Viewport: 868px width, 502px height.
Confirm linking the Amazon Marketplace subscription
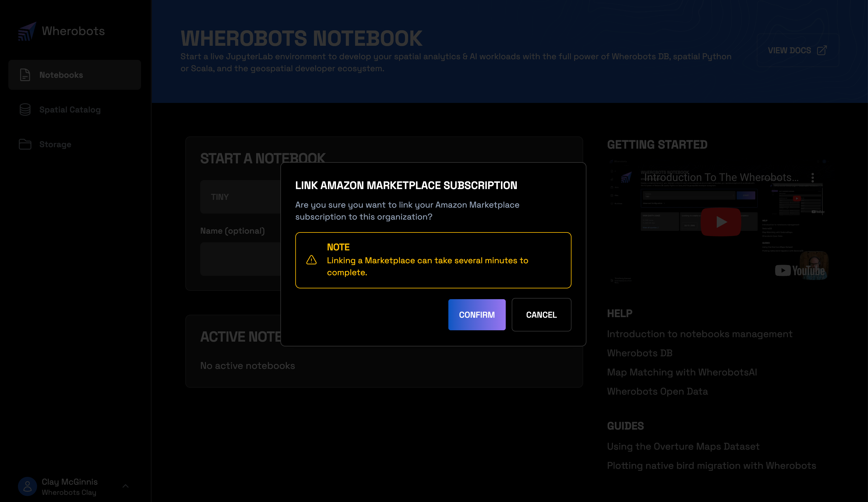coord(477,315)
